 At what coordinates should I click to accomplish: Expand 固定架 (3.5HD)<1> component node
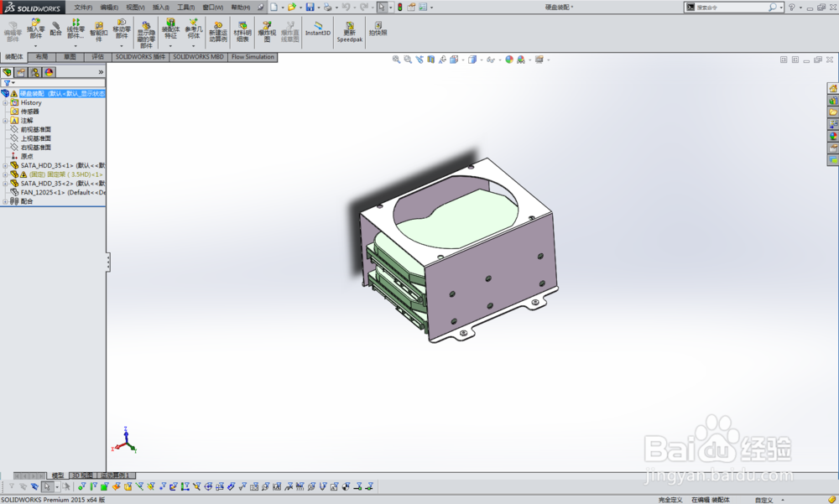tap(5, 174)
